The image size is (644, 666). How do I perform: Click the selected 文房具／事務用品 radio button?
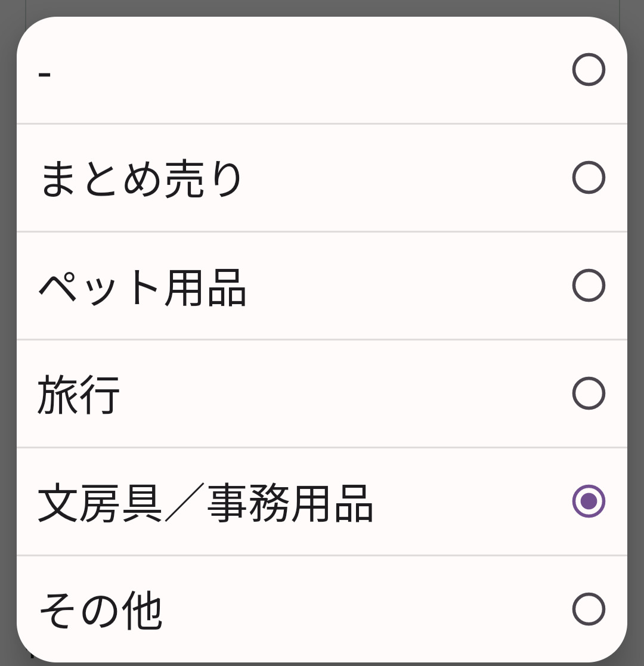click(x=589, y=501)
